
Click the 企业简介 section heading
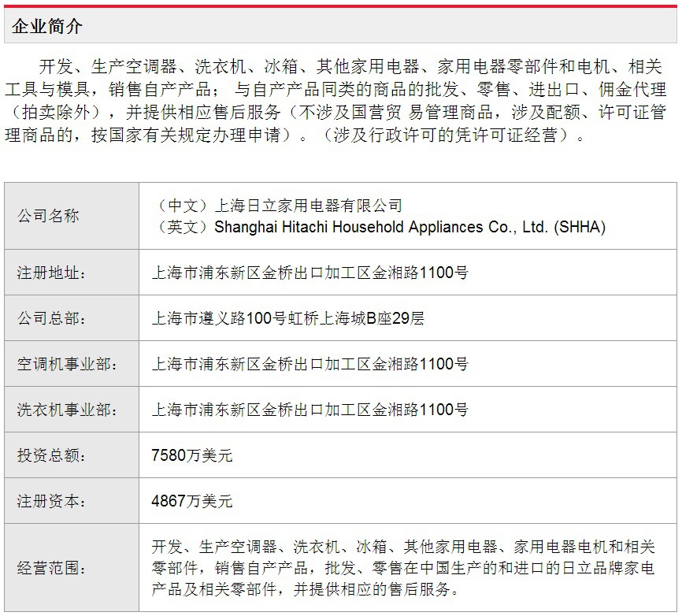point(47,26)
